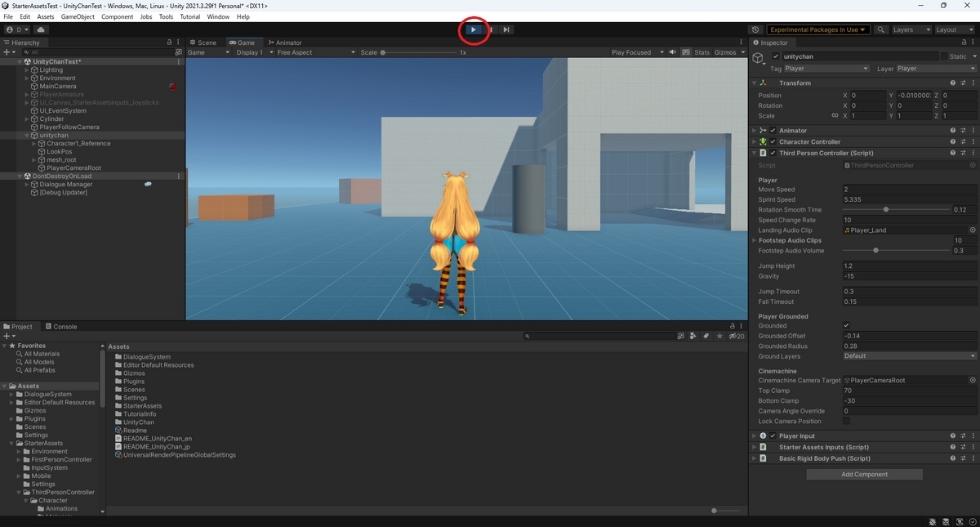Click the Project favorites star icon
The image size is (980, 527).
(719, 336)
